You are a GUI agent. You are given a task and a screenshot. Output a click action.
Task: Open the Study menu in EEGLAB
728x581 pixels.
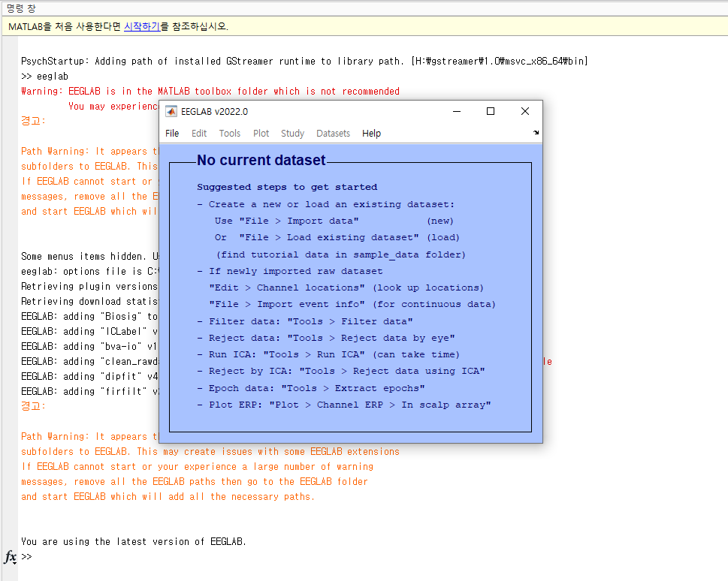click(x=292, y=133)
